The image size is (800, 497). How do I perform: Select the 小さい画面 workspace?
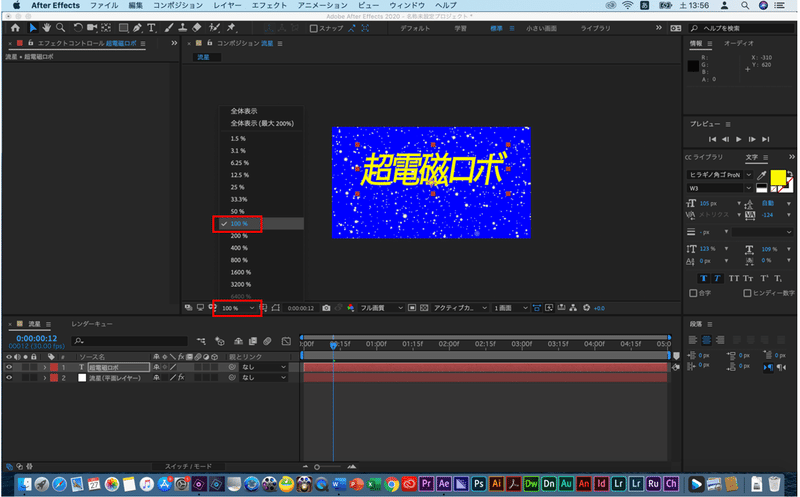point(541,29)
